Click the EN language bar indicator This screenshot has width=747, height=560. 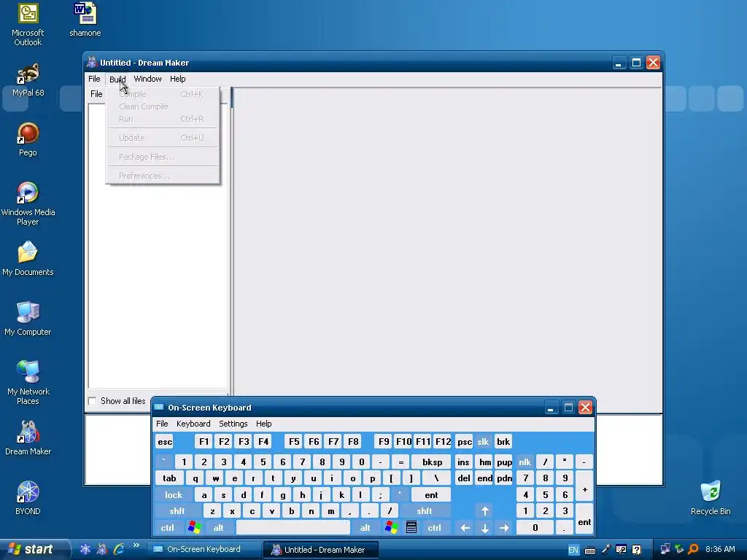click(x=573, y=550)
